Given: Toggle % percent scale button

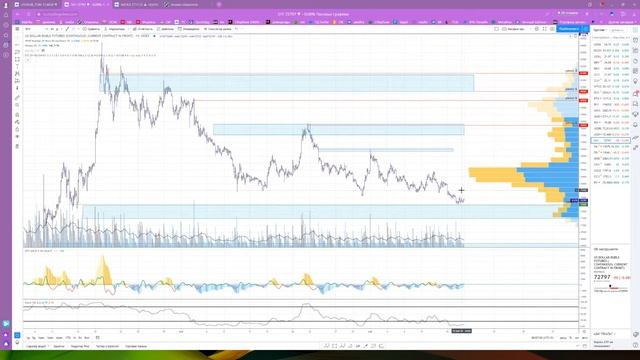Looking at the screenshot, I should pos(571,338).
